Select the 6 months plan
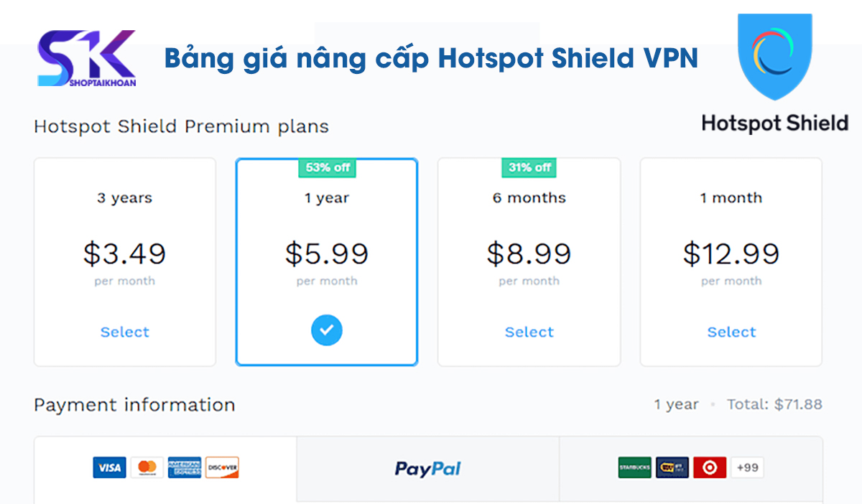 pyautogui.click(x=529, y=332)
